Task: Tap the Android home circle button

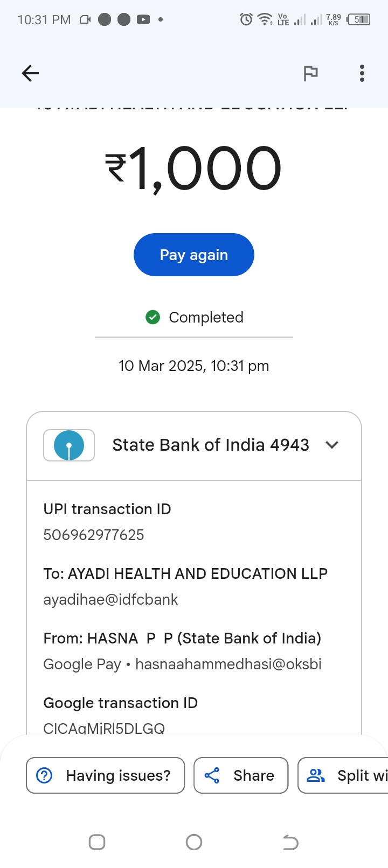Action: coord(194,842)
